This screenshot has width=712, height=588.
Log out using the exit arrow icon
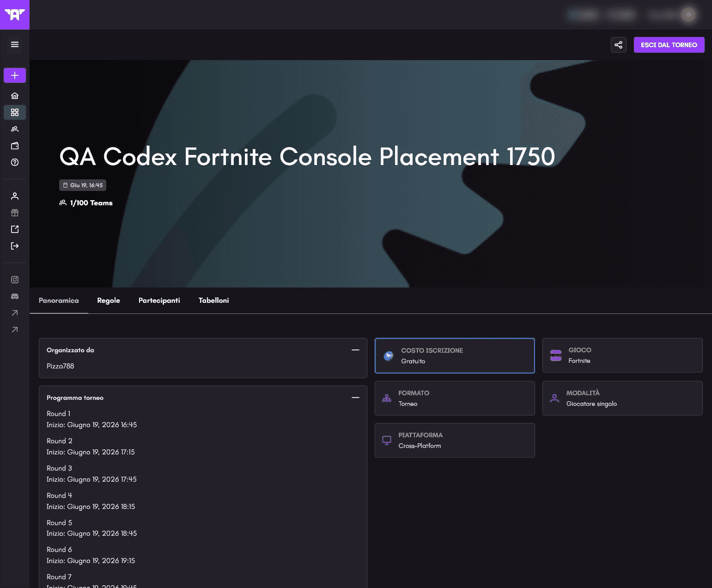coord(15,246)
